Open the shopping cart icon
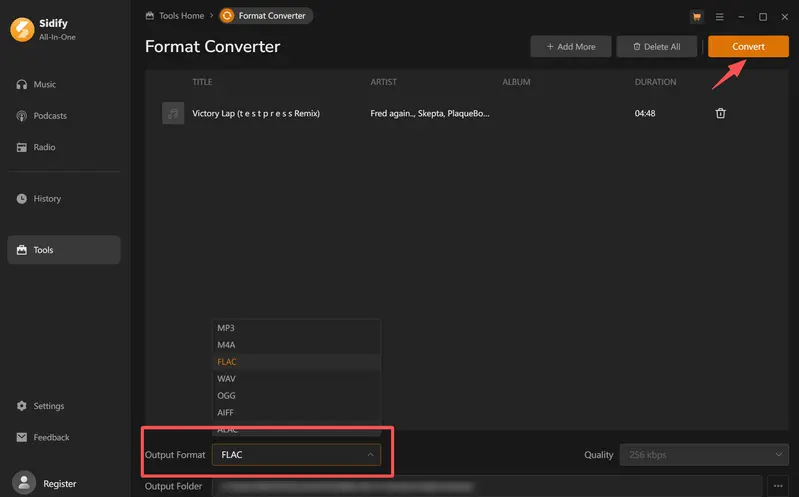 (x=697, y=17)
